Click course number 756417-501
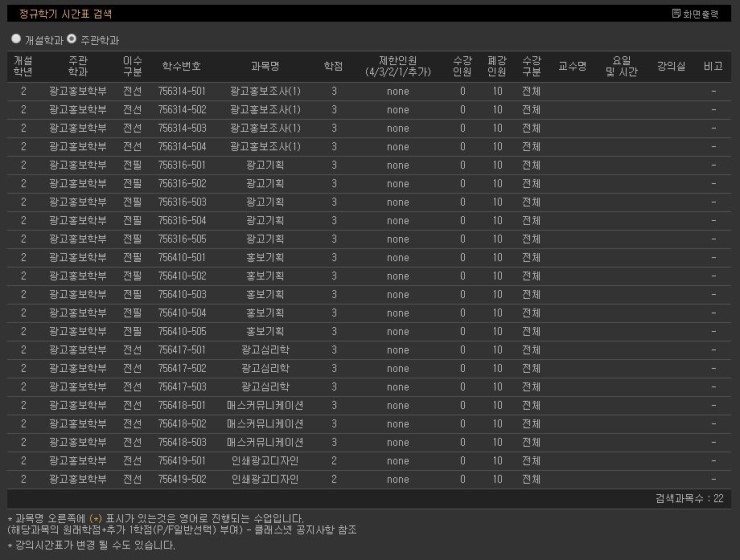Viewport: 740px width, 560px height. click(x=182, y=350)
